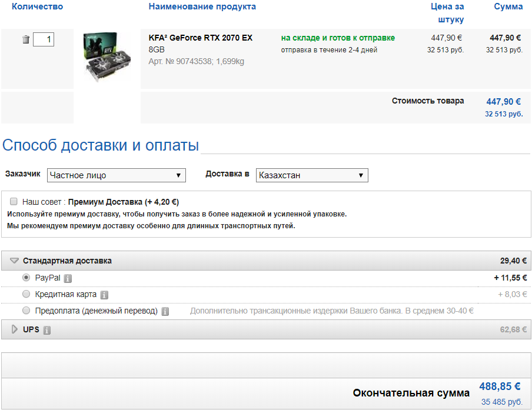Open the Заказчик dropdown (Частное лицо)

click(117, 175)
